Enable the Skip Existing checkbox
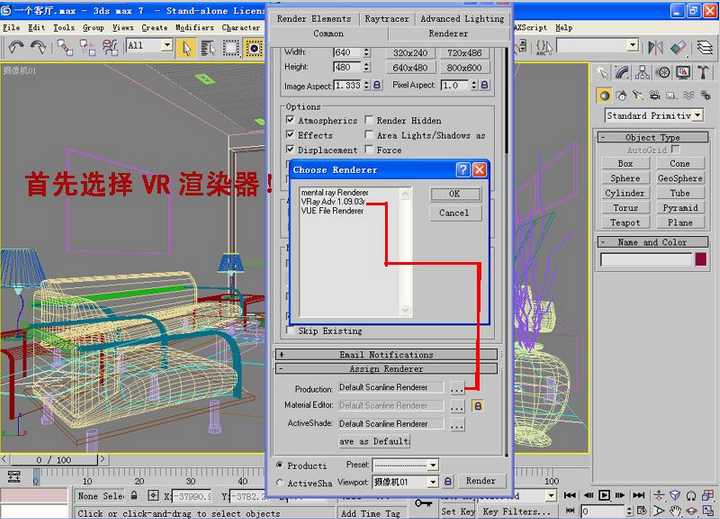The width and height of the screenshot is (720, 519). (x=290, y=330)
